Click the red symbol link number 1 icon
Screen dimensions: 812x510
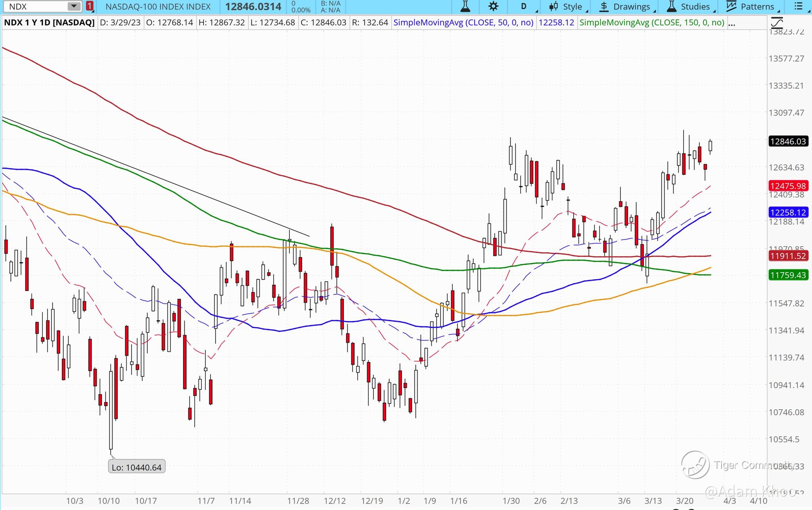(90, 6)
